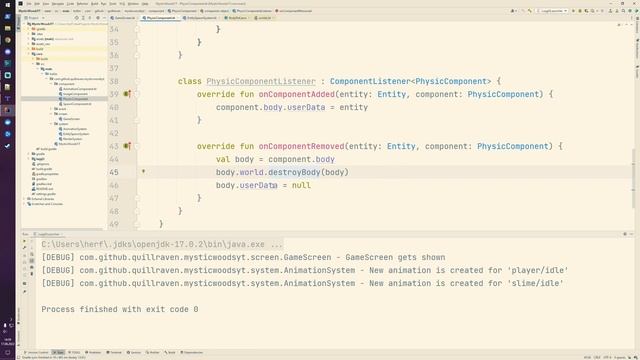The height and width of the screenshot is (360, 640).
Task: Open Run panel settings gear icon
Action: click(624, 234)
